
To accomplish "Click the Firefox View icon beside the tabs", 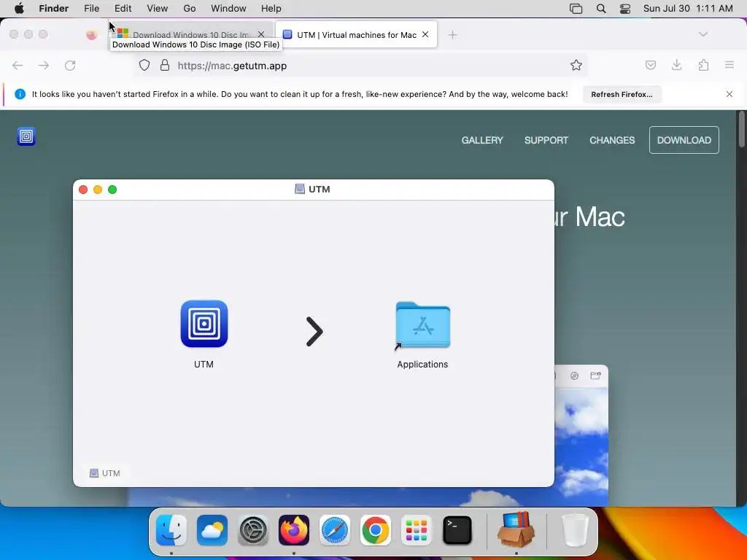I will click(91, 35).
